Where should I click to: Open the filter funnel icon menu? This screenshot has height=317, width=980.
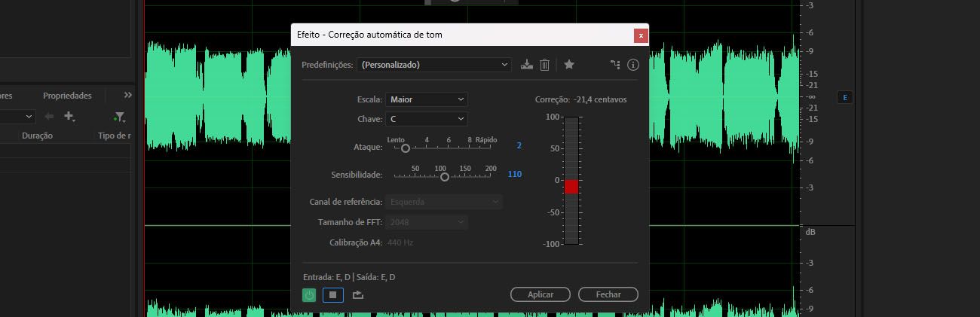point(119,117)
